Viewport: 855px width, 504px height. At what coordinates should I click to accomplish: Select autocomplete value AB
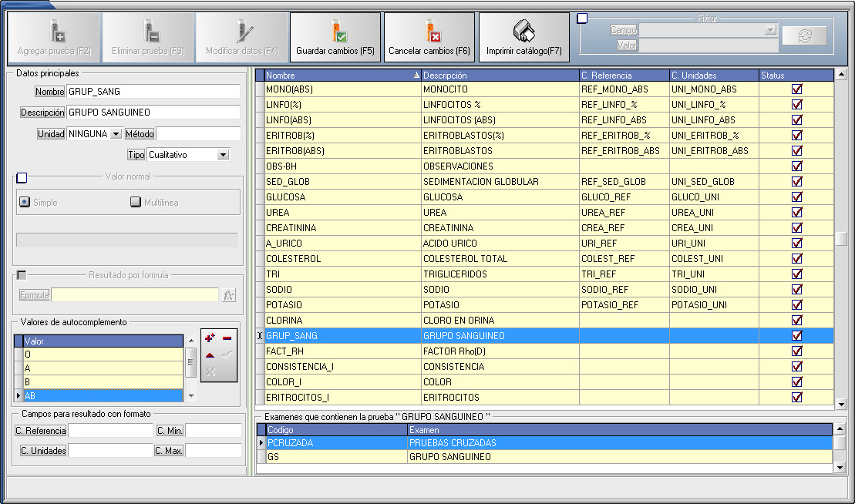coord(103,396)
